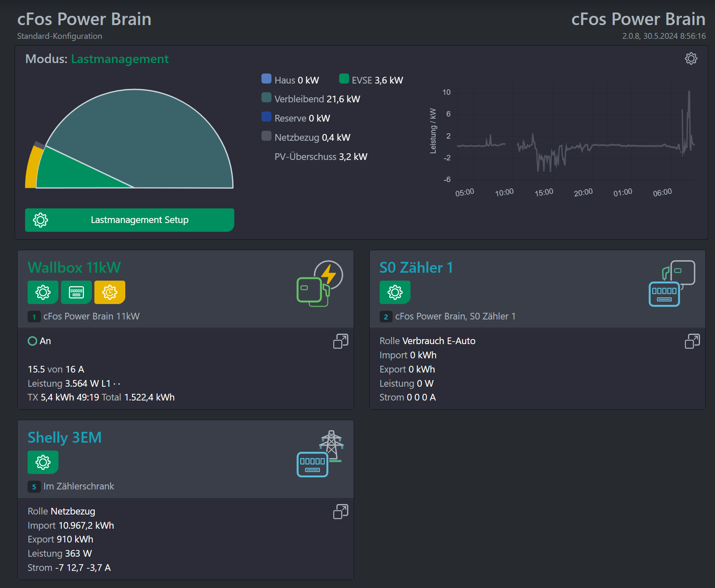Click 'Reserve 0 kW' legend label
Viewport: 715px width, 588px height.
point(302,118)
